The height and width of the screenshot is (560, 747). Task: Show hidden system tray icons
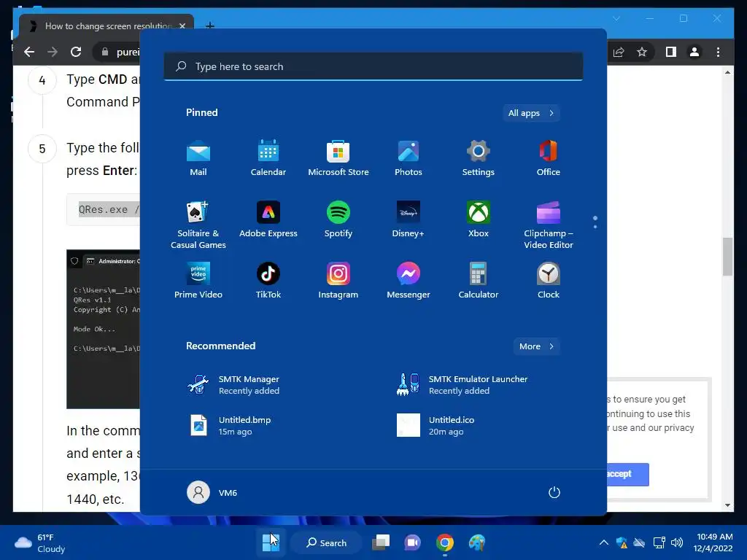pyautogui.click(x=603, y=542)
